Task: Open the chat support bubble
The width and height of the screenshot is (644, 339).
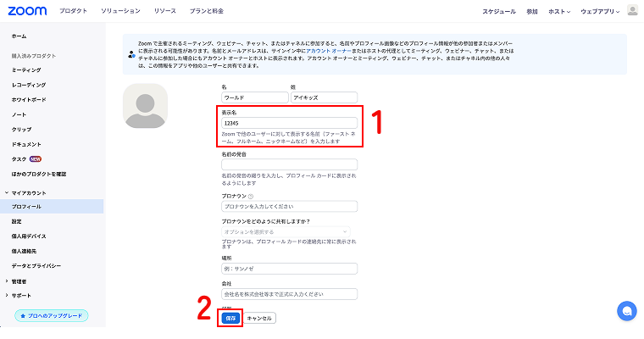Action: click(x=626, y=310)
